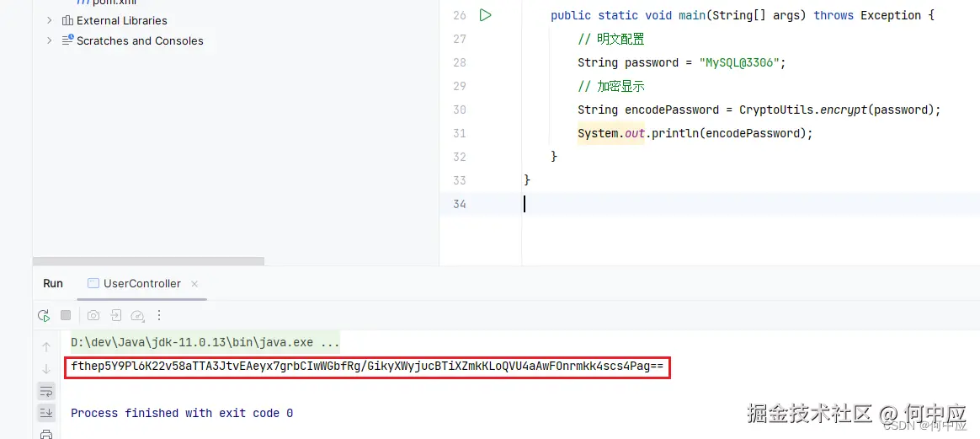
Task: Click CryptoUtils.encrypt call on line 30
Action: click(x=840, y=110)
